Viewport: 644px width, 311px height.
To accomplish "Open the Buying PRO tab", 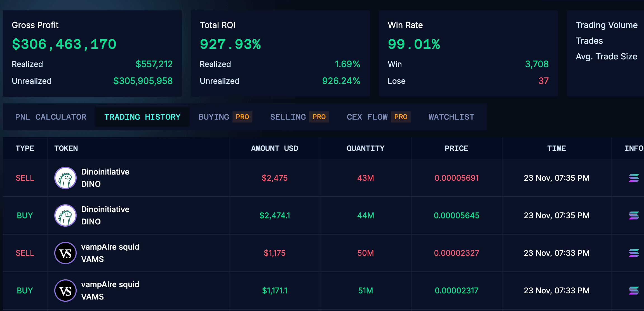I will click(x=225, y=117).
